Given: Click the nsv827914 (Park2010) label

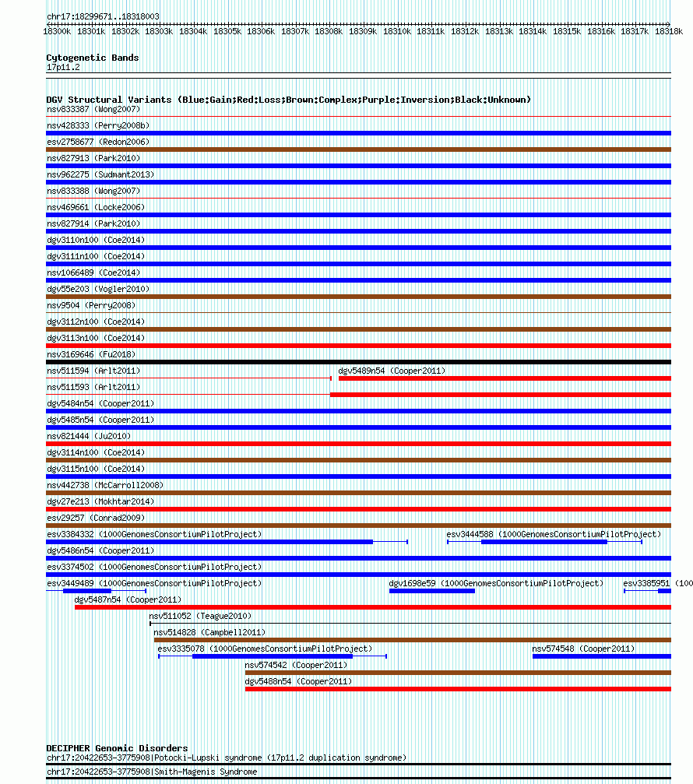Looking at the screenshot, I should [93, 223].
